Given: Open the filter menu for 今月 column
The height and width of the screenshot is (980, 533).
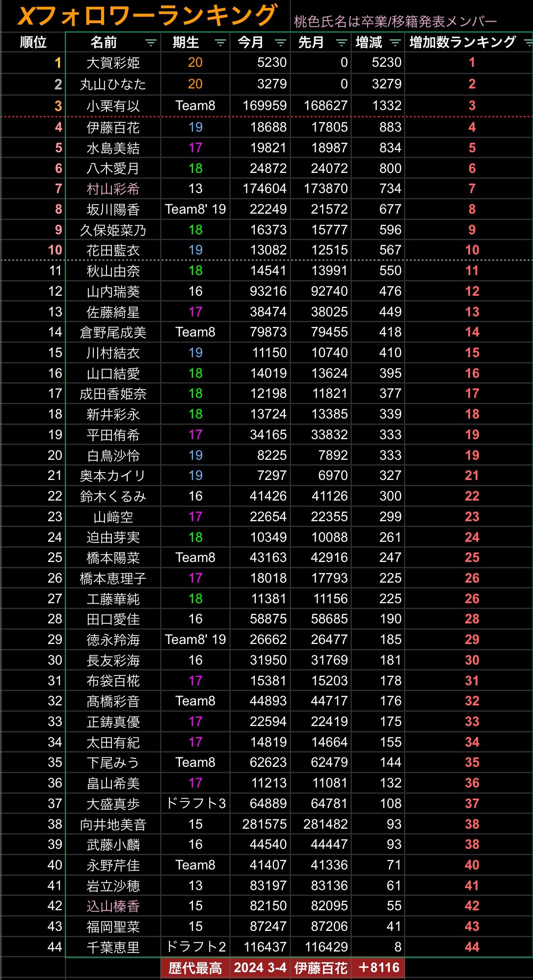Looking at the screenshot, I should coord(281,43).
